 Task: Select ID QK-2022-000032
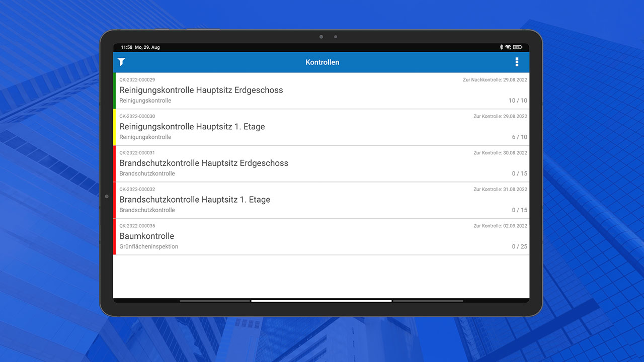point(137,190)
